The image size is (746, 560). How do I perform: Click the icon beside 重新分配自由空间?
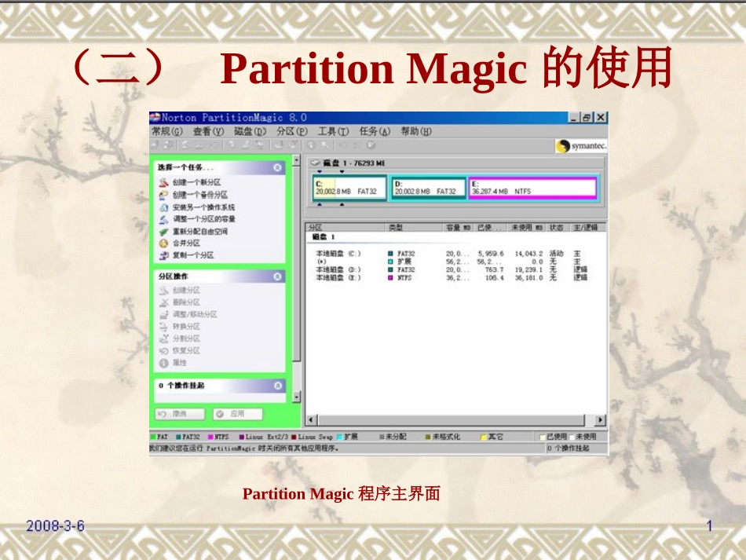coord(163,231)
